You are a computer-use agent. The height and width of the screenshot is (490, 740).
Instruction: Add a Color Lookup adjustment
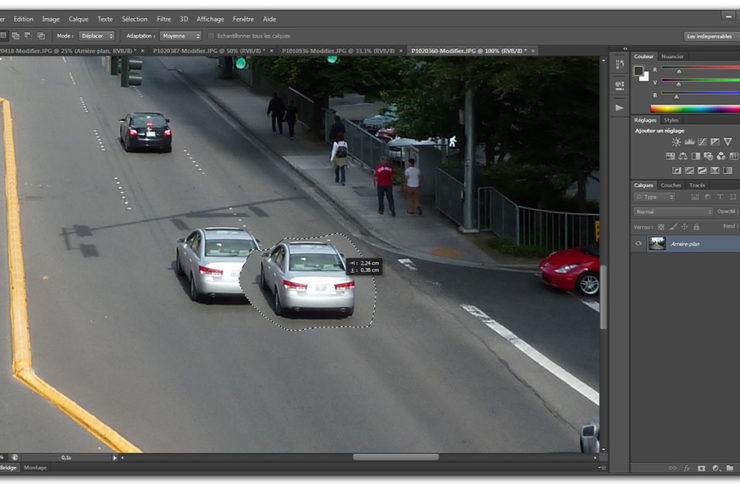pyautogui.click(x=733, y=156)
